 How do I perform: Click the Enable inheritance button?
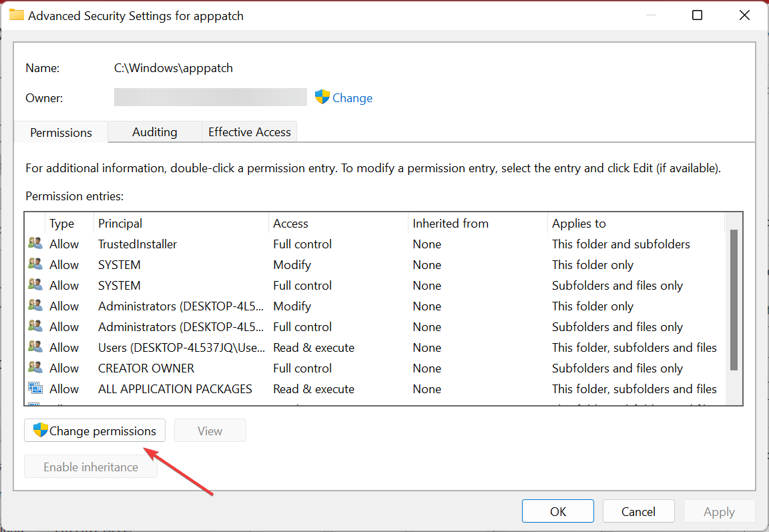click(91, 467)
